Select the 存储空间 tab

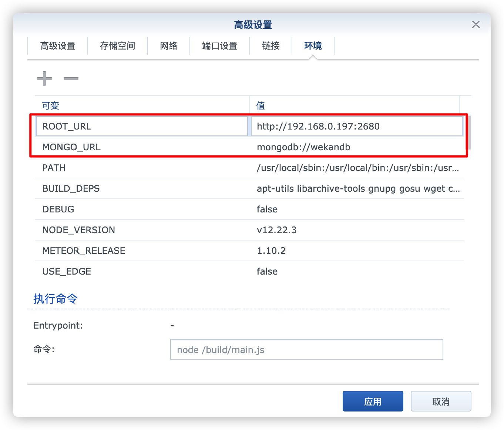point(118,46)
